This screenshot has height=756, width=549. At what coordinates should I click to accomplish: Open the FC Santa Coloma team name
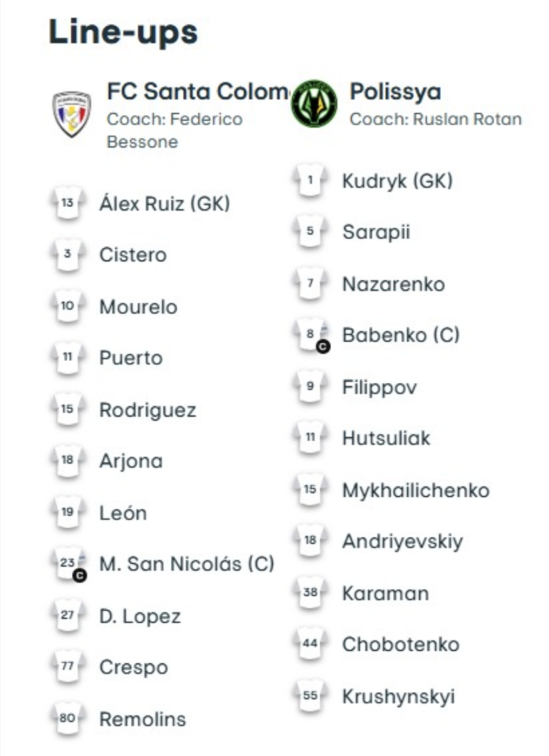pos(198,91)
